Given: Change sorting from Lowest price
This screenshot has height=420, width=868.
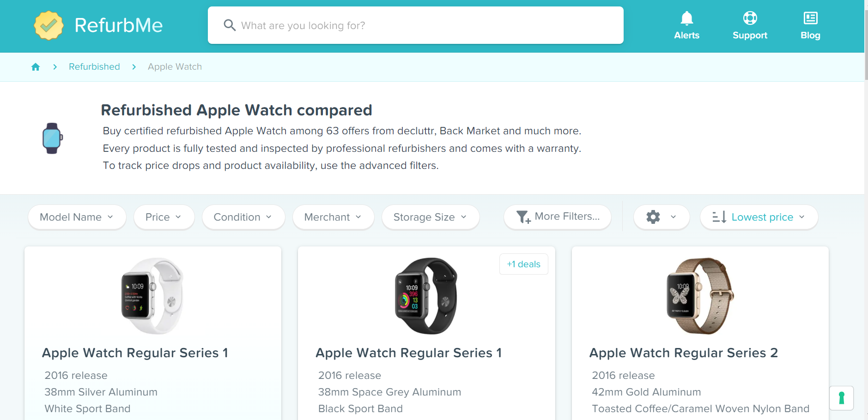Looking at the screenshot, I should 759,217.
